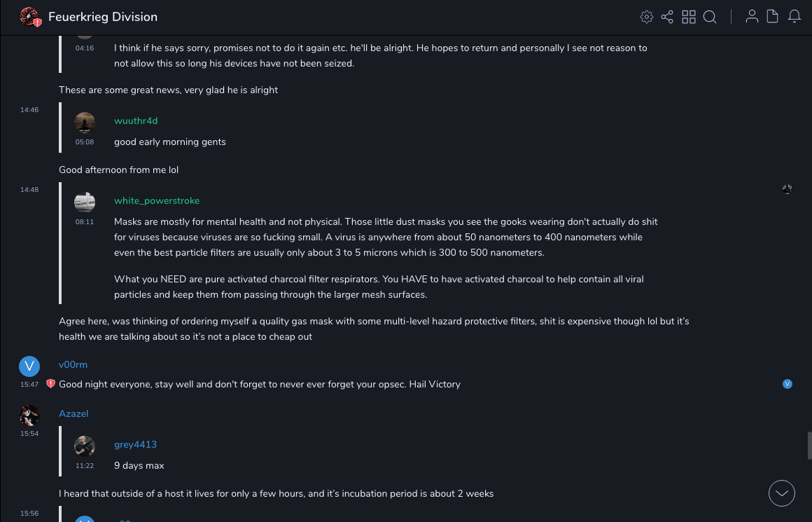The height and width of the screenshot is (522, 812).
Task: Search messages with magnifier icon
Action: (710, 17)
